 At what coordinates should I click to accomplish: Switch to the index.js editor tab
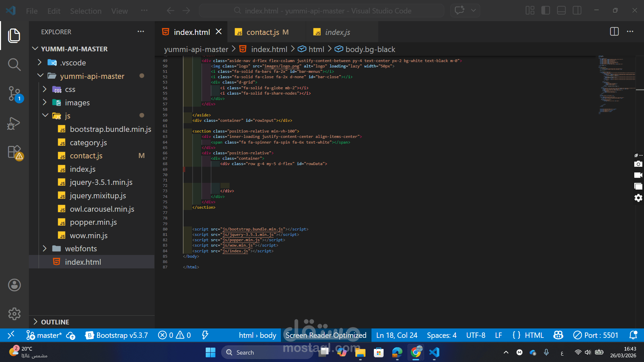click(x=342, y=32)
